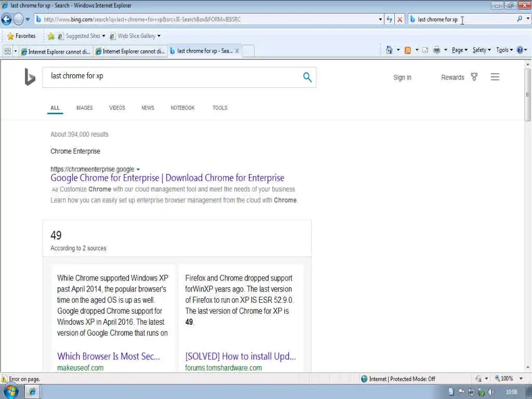Click the Read Mail icon
Viewport: 532px width, 399px height.
pyautogui.click(x=425, y=50)
